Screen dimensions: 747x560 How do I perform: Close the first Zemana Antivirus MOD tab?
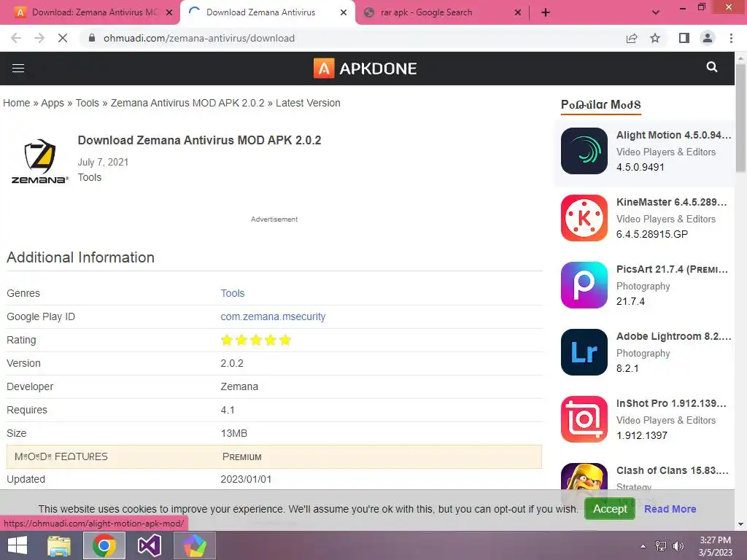pyautogui.click(x=169, y=12)
